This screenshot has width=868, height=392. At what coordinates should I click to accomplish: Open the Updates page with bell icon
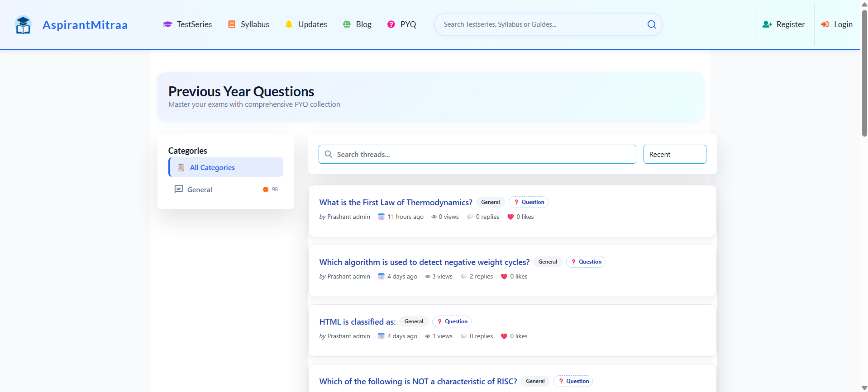pyautogui.click(x=306, y=24)
